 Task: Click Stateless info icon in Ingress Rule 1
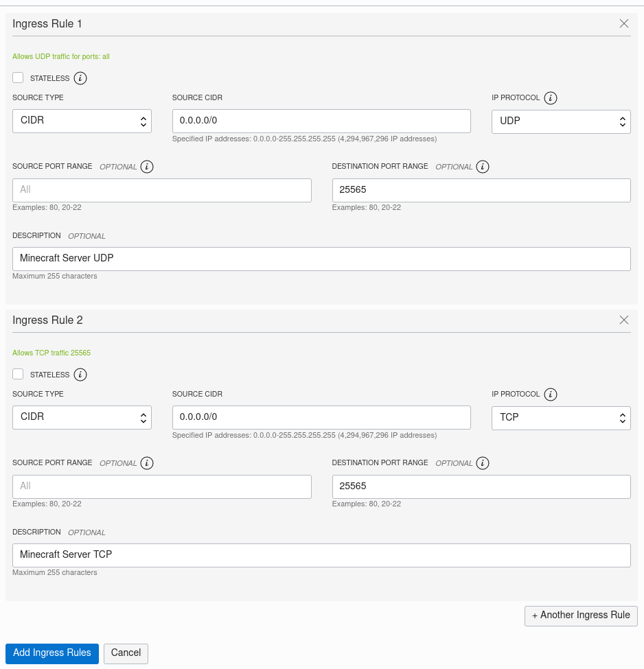80,78
